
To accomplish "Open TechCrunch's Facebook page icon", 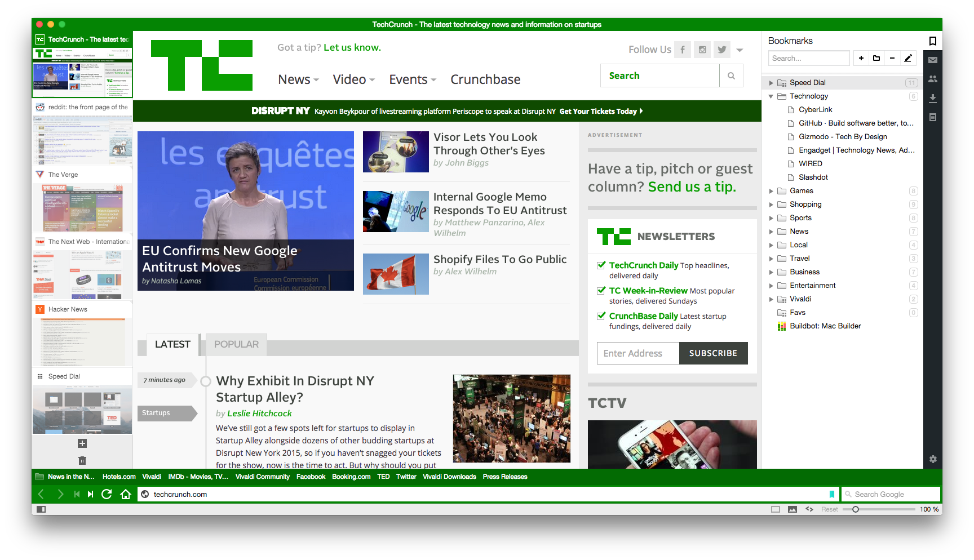I will 683,50.
